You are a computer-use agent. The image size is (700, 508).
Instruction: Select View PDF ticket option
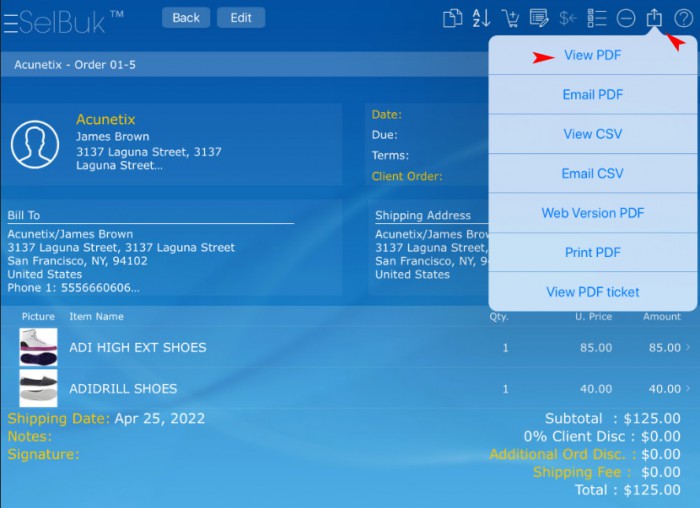[x=592, y=292]
